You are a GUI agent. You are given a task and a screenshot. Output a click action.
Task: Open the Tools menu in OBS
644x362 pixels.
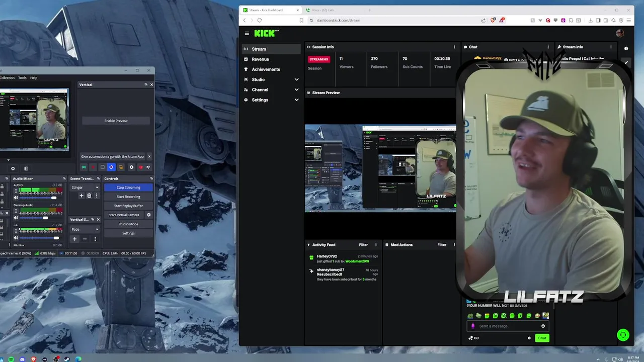tap(22, 78)
